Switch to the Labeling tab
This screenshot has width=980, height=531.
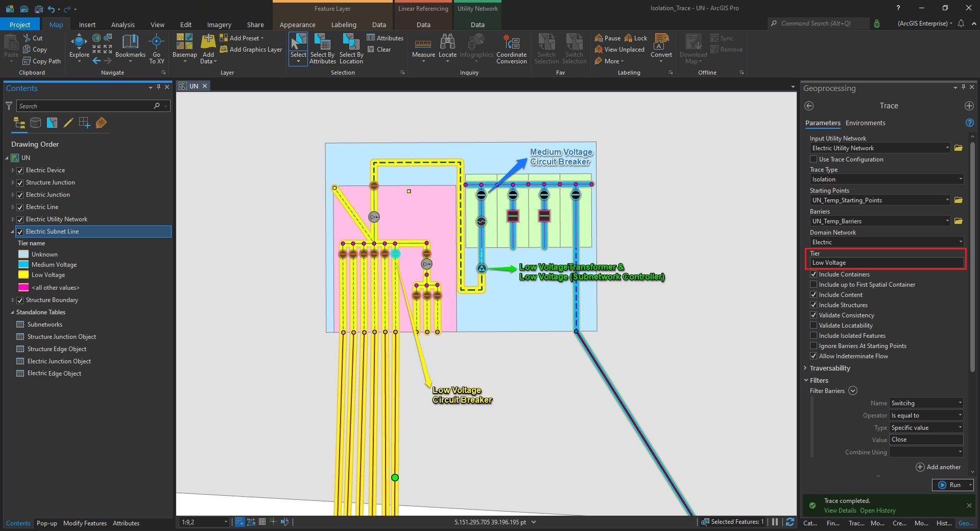[344, 25]
